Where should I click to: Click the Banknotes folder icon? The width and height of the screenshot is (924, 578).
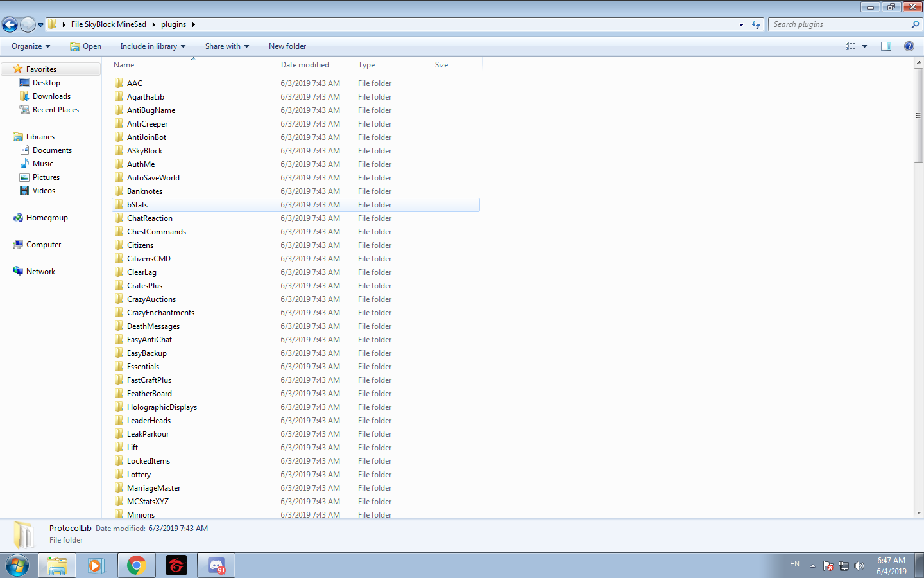click(119, 191)
